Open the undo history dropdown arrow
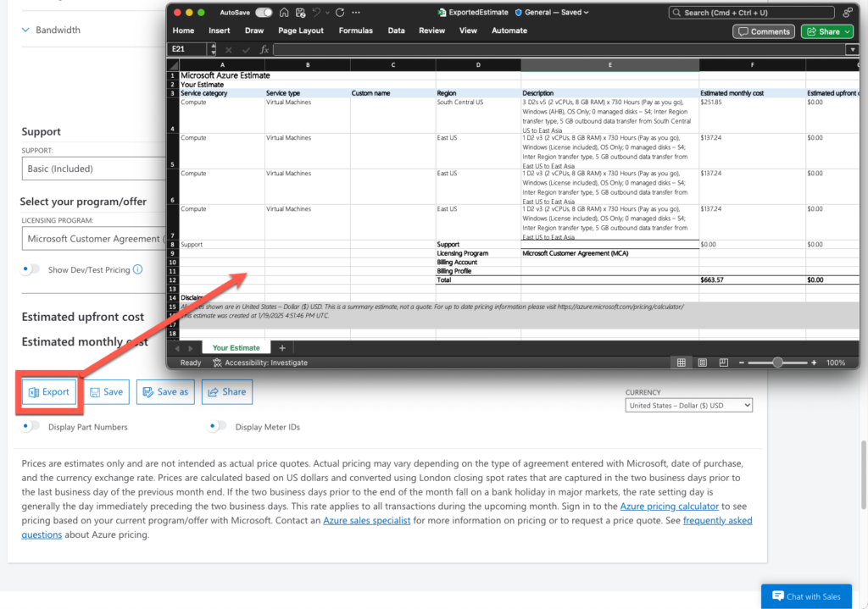 (327, 12)
